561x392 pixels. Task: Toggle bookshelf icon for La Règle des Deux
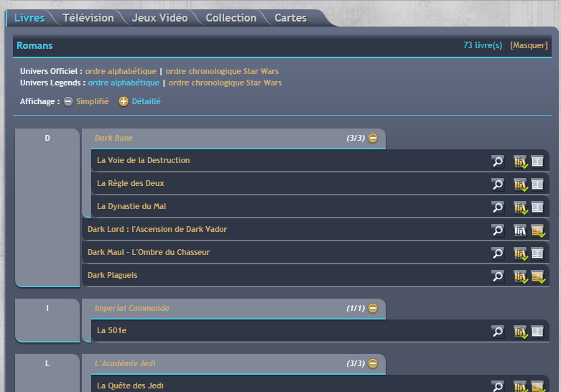[520, 185]
